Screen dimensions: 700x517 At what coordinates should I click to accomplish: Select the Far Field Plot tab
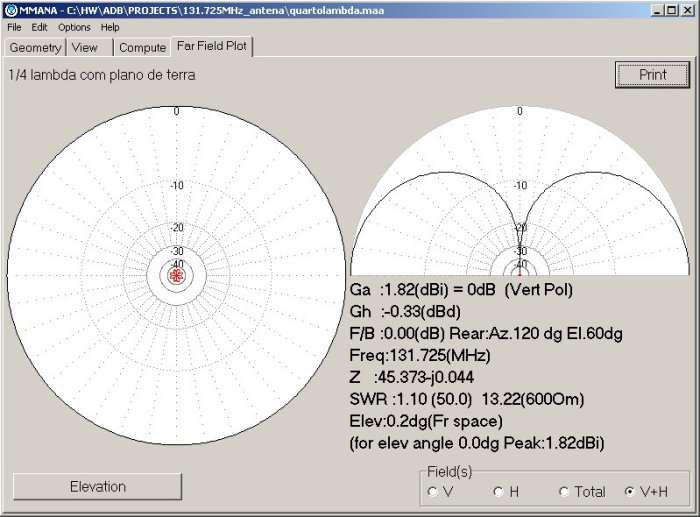tap(212, 46)
